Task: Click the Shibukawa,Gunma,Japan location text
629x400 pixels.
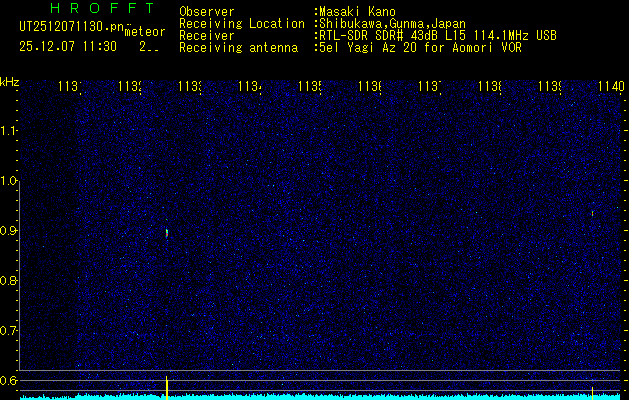Action: tap(392, 23)
